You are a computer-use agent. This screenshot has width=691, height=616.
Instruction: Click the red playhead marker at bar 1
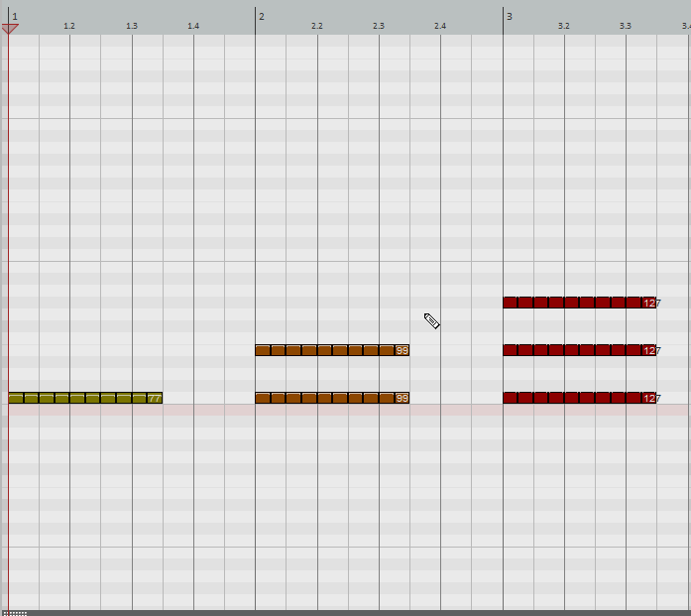pyautogui.click(x=10, y=29)
